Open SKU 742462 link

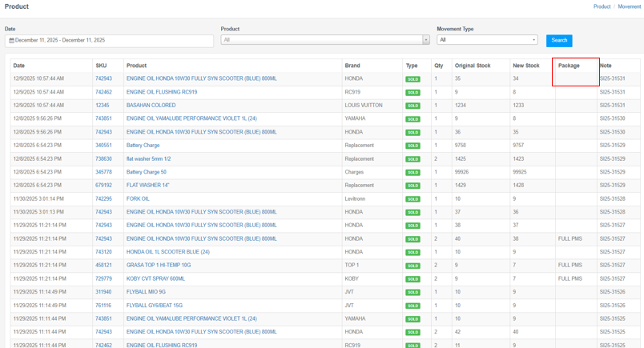[103, 92]
